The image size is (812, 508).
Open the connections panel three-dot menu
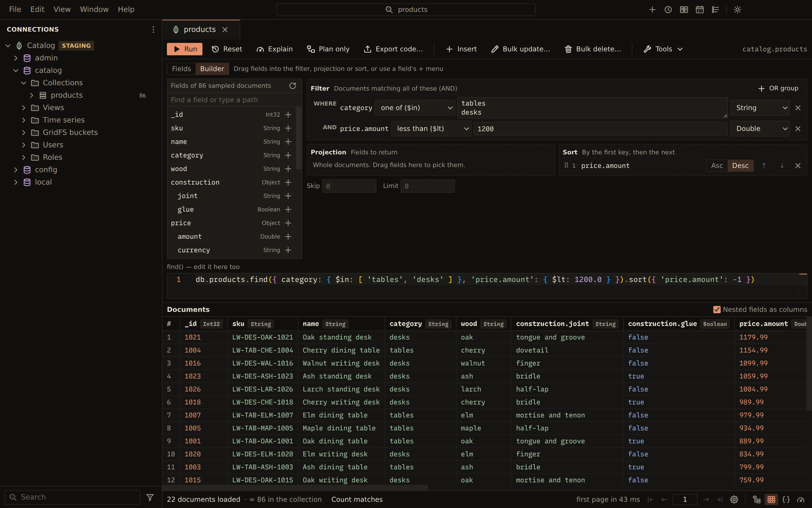[x=153, y=30]
